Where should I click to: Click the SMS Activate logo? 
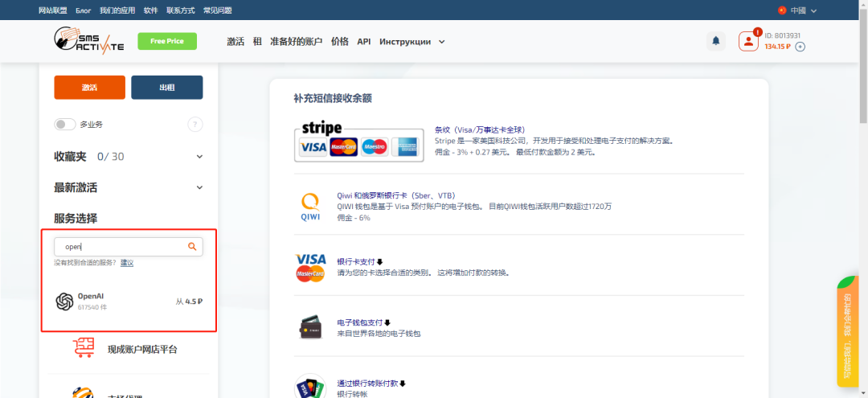(88, 40)
